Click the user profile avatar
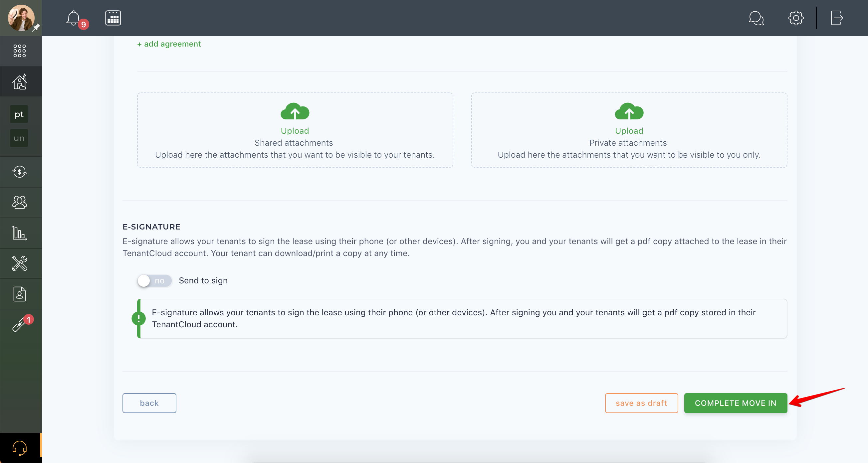 pos(21,18)
